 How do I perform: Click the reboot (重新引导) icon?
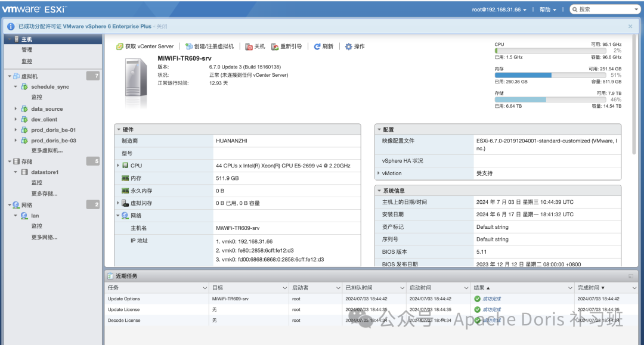(x=275, y=46)
